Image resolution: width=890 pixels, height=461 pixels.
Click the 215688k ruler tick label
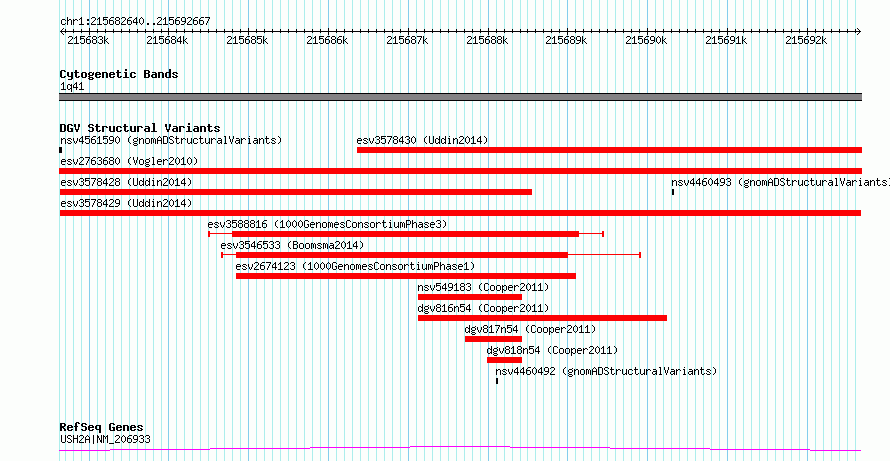(x=487, y=40)
